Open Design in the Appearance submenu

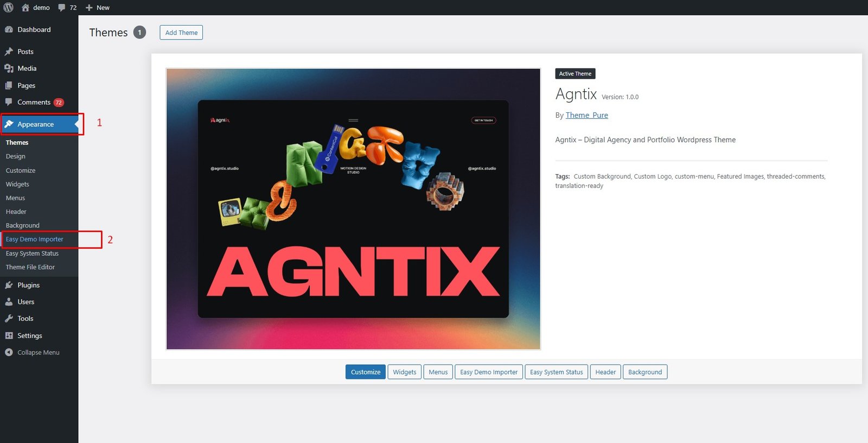(15, 156)
